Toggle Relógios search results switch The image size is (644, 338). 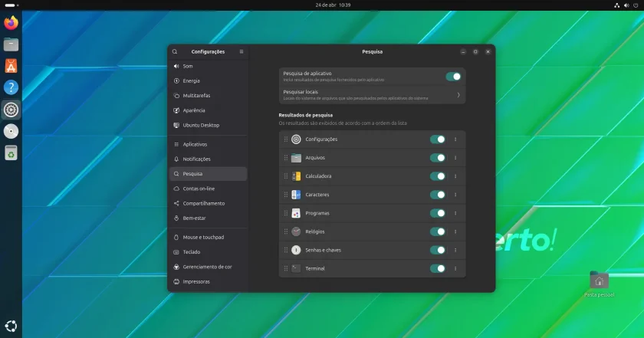[x=438, y=231]
